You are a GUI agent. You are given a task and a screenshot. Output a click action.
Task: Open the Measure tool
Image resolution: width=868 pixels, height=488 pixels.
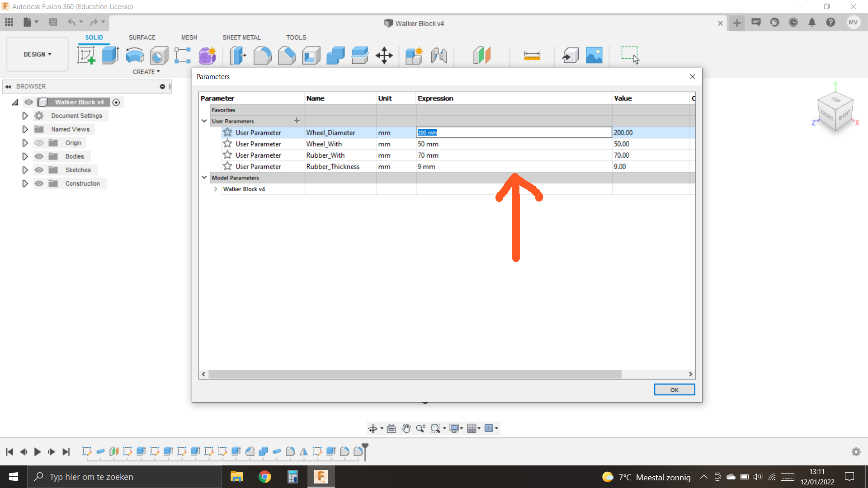point(532,56)
